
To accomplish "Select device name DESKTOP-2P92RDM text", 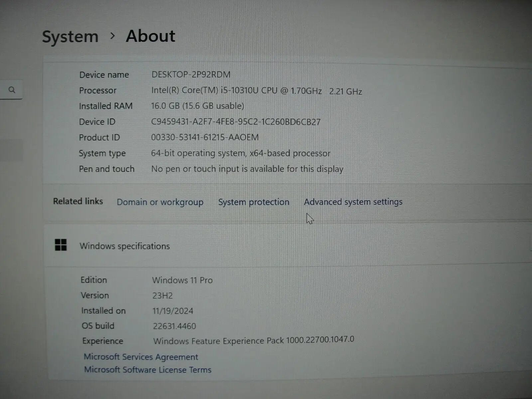I will pos(191,74).
